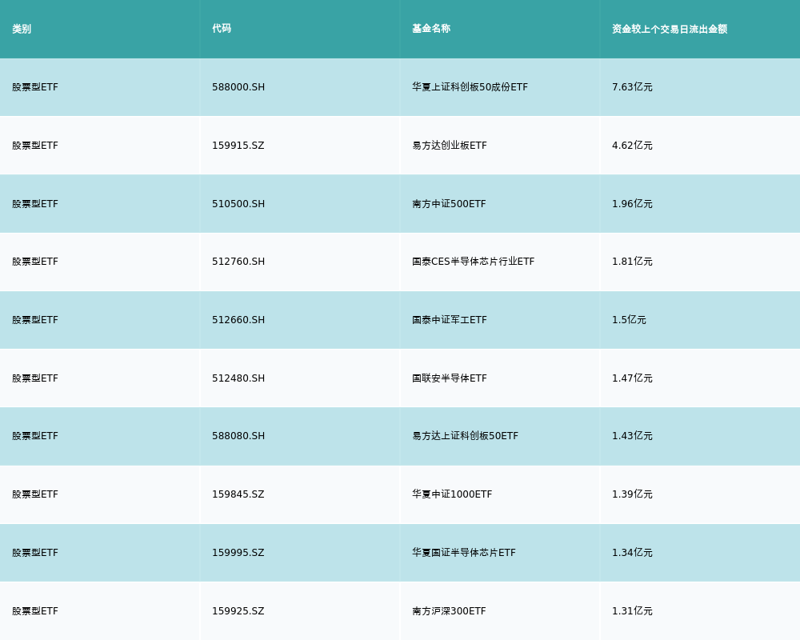This screenshot has width=800, height=640.
Task: Click the 4.62亿元 outflow value
Action: pyautogui.click(x=632, y=145)
